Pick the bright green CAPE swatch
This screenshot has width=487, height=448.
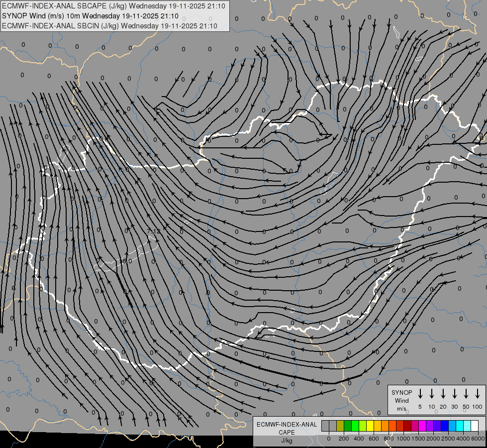tap(355, 426)
